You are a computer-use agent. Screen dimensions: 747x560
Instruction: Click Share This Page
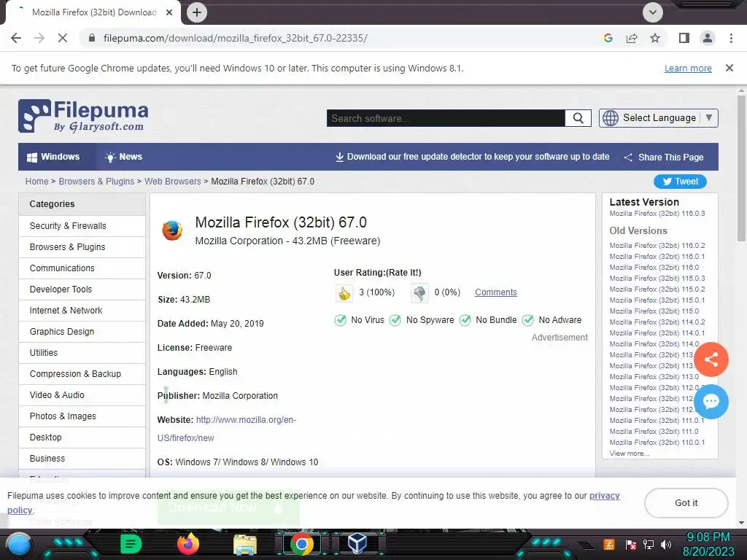pos(664,157)
